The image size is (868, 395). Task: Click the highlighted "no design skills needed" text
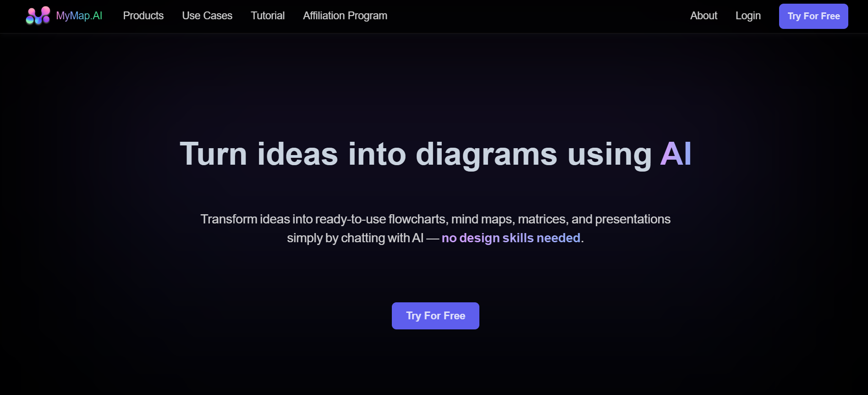[x=511, y=238]
